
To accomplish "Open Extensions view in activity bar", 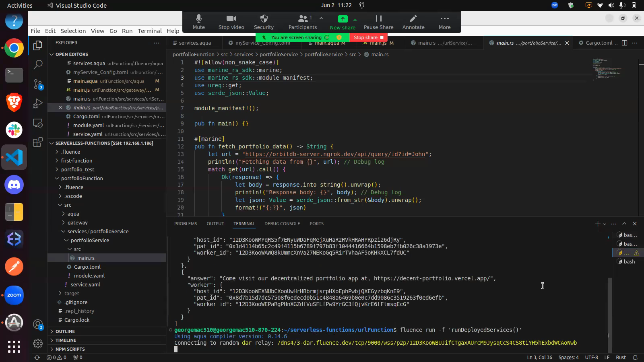I will 38,142.
